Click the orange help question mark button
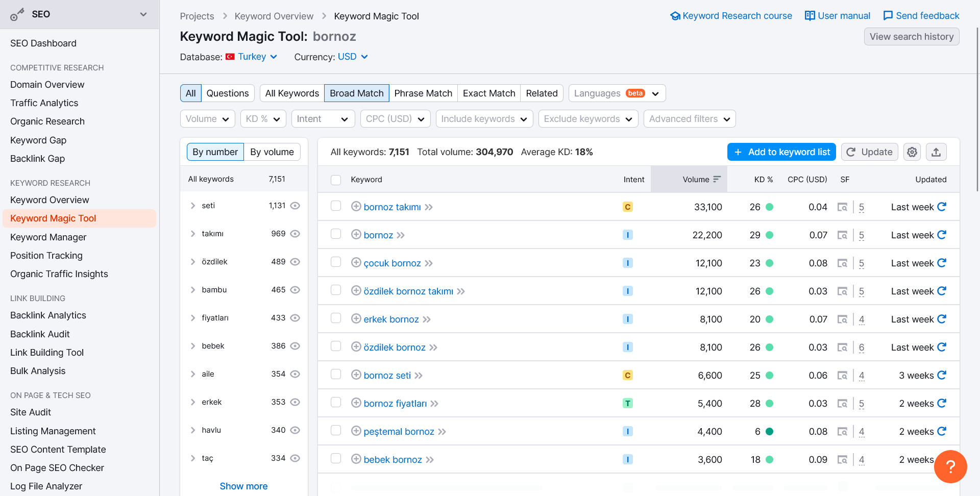Screen dimensions: 980x496 click(x=950, y=466)
